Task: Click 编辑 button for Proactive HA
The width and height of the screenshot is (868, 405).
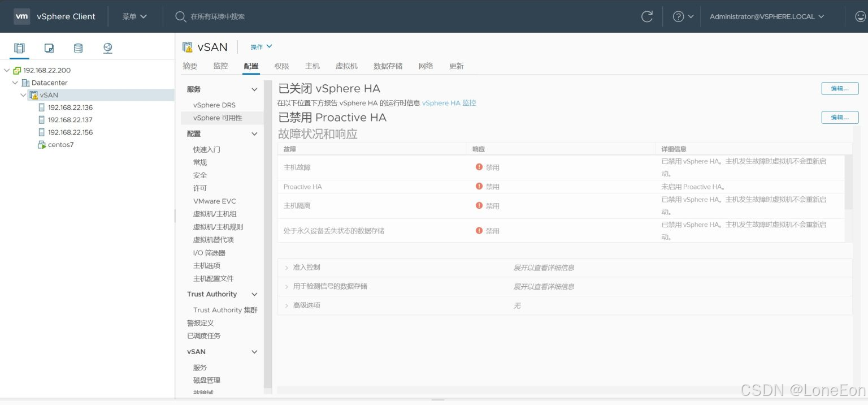Action: coord(840,117)
